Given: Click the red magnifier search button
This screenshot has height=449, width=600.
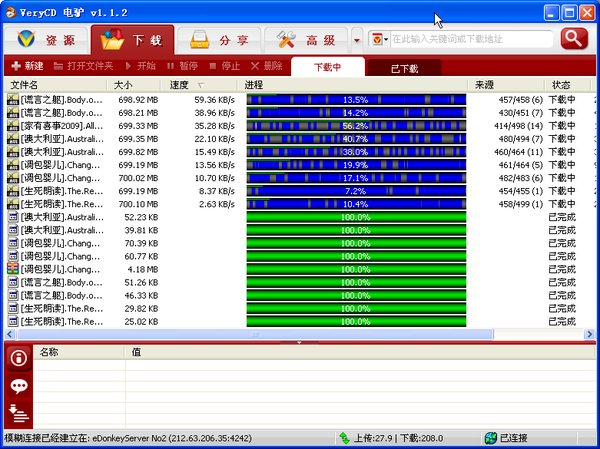Looking at the screenshot, I should (574, 38).
